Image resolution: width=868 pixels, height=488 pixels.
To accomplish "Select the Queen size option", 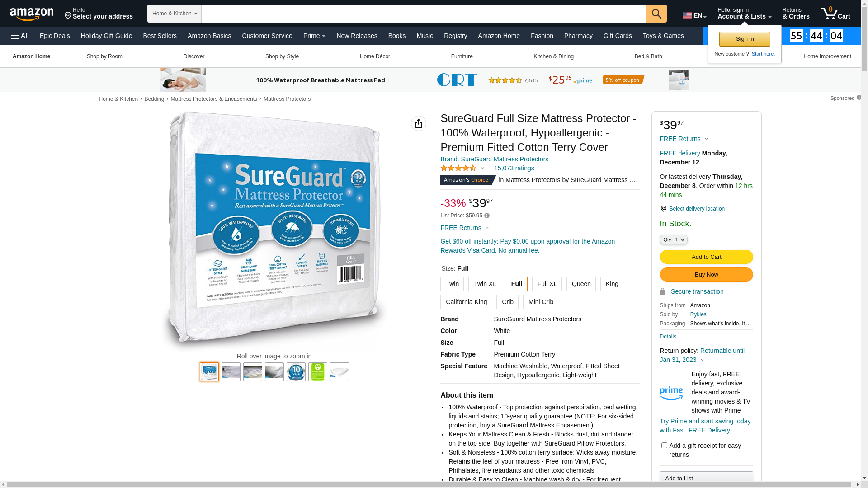I will click(581, 284).
